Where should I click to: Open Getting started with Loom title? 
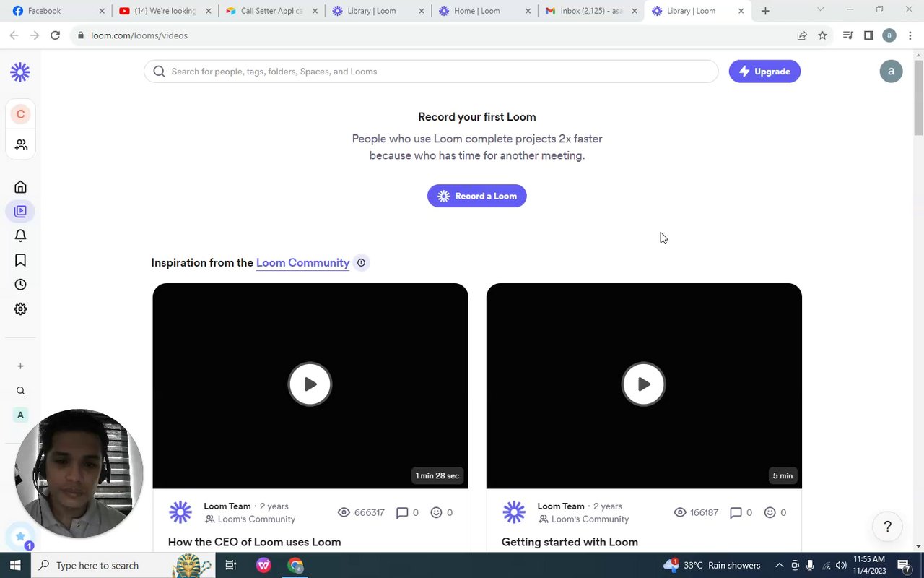coord(570,542)
